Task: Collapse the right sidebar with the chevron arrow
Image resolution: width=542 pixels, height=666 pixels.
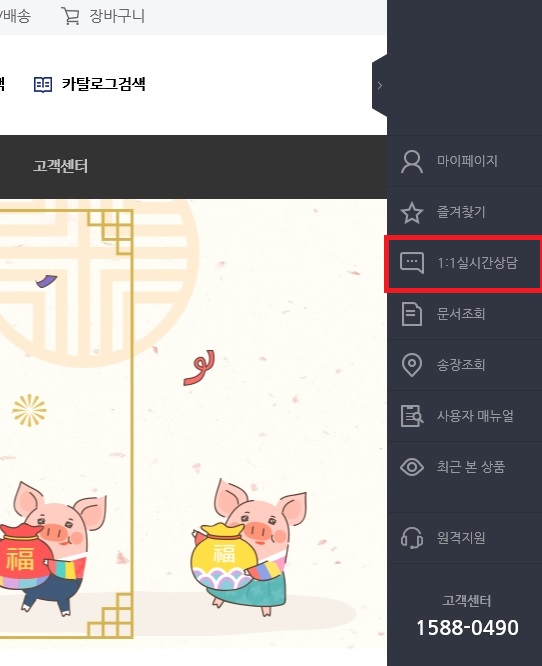Action: 380,85
